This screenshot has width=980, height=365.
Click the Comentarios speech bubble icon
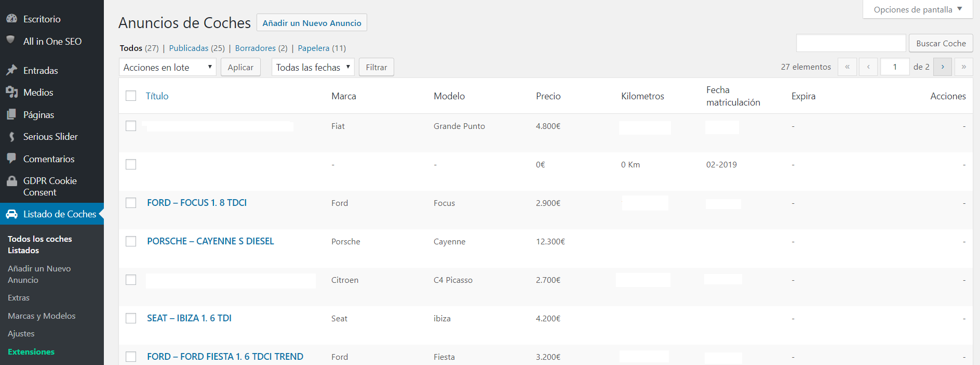click(x=11, y=159)
